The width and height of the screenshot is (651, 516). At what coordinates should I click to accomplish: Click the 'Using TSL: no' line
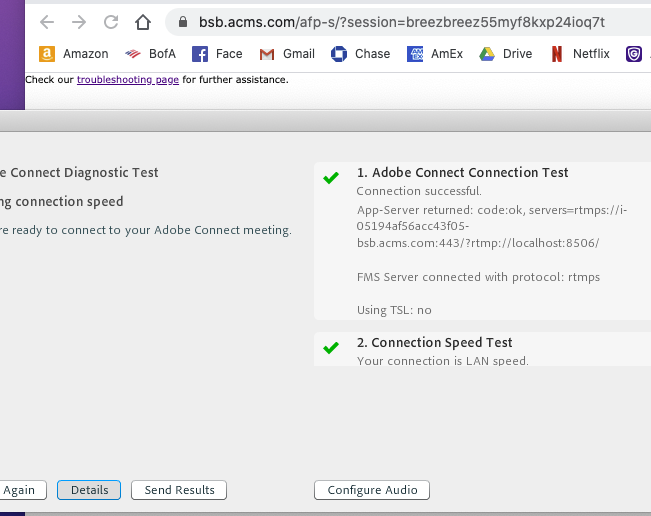point(394,310)
